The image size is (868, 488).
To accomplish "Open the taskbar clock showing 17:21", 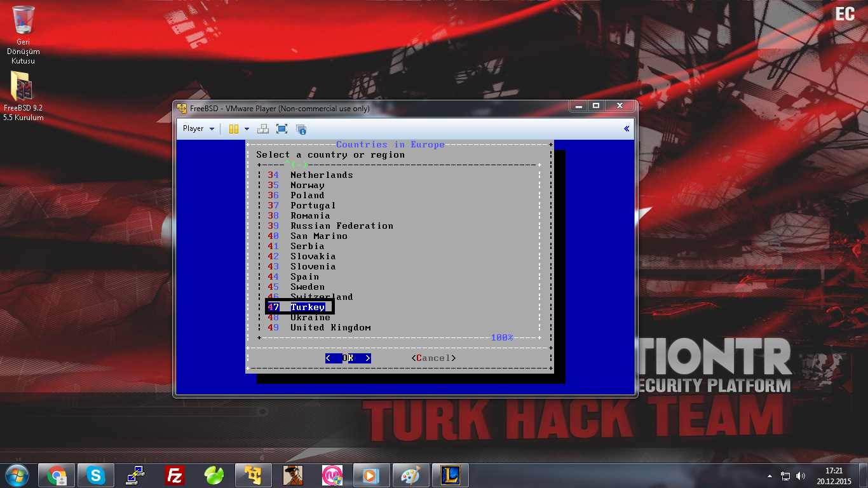I will click(x=834, y=475).
